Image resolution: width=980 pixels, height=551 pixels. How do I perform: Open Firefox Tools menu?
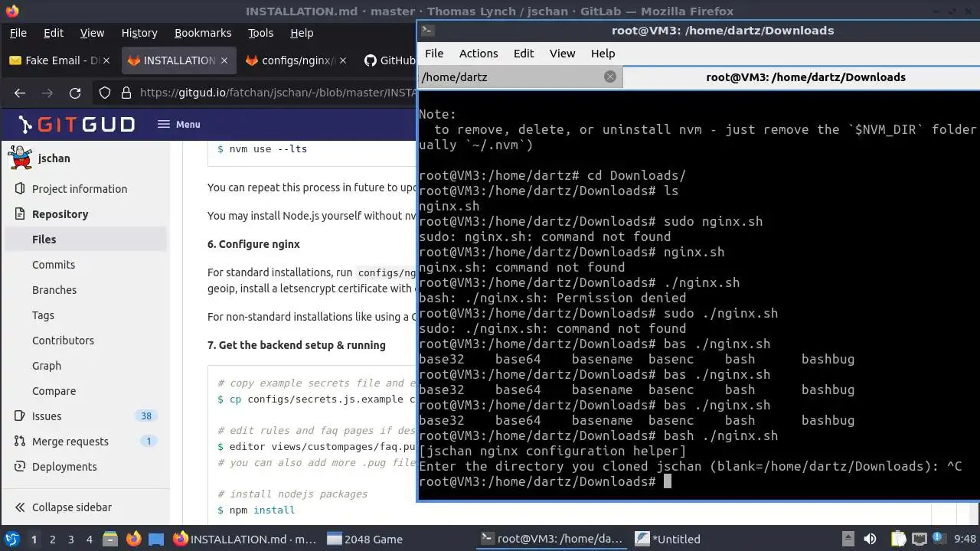point(260,33)
